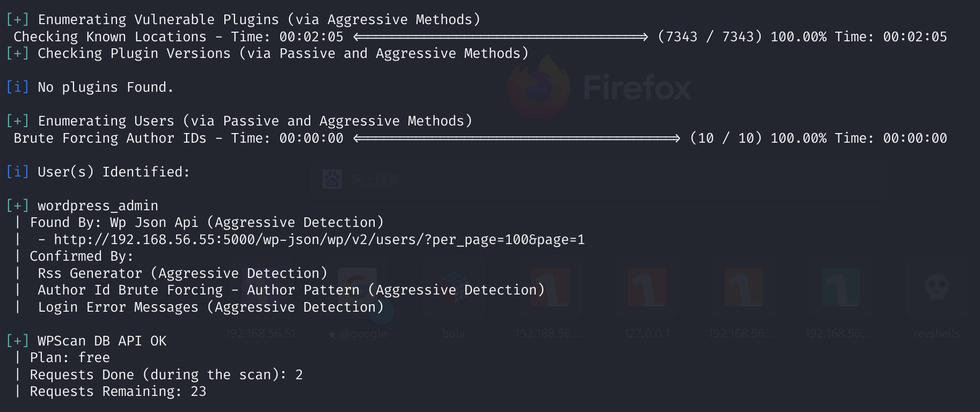
Task: Click the [i] marker beside No plugins Found
Action: (x=17, y=87)
